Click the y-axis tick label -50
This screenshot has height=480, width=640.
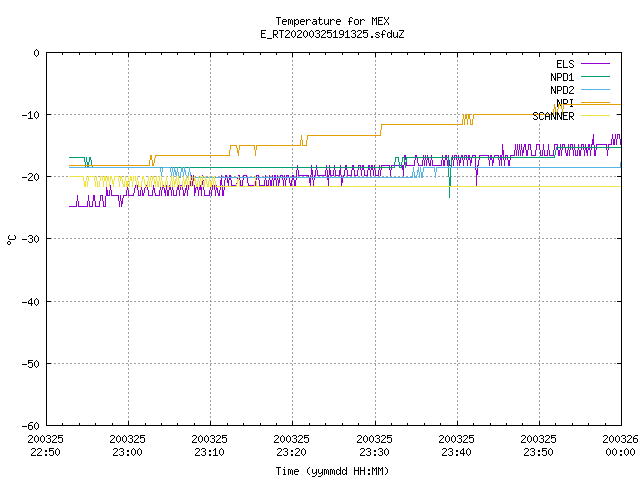pos(31,364)
